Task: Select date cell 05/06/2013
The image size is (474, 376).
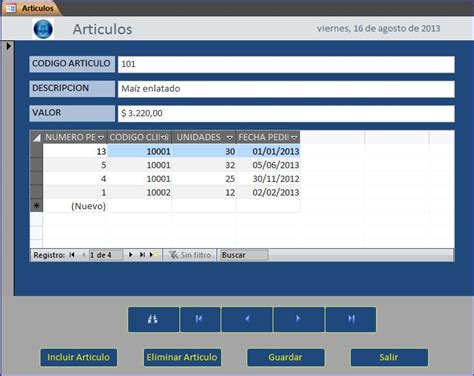Action: pyautogui.click(x=268, y=165)
